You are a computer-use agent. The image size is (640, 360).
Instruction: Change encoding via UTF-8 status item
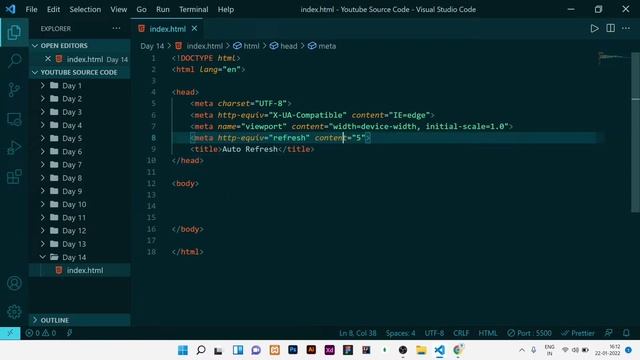pos(434,333)
